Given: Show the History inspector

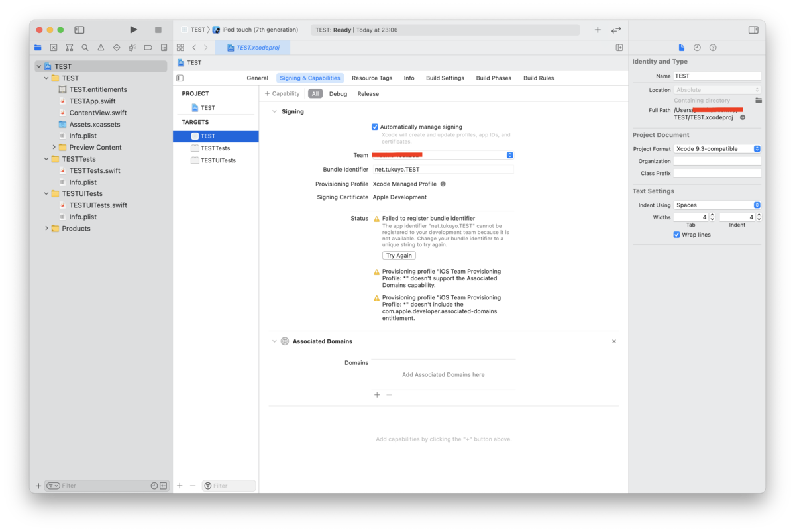Looking at the screenshot, I should pos(697,48).
